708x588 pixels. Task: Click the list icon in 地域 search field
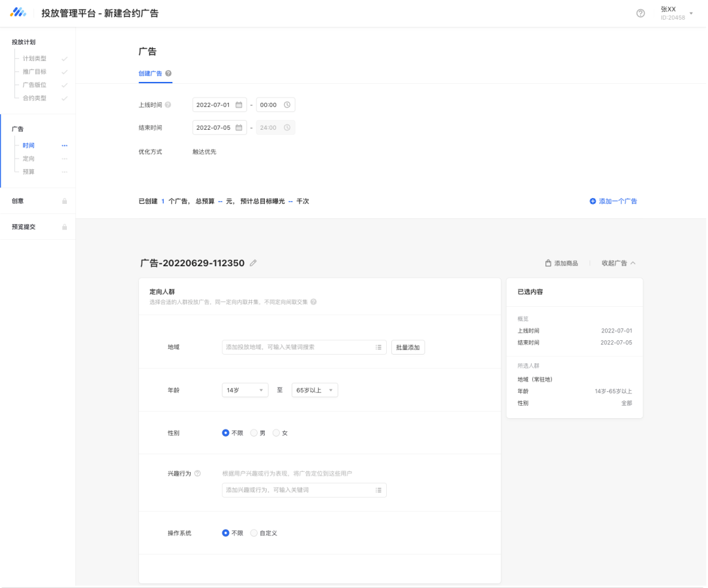(x=378, y=347)
